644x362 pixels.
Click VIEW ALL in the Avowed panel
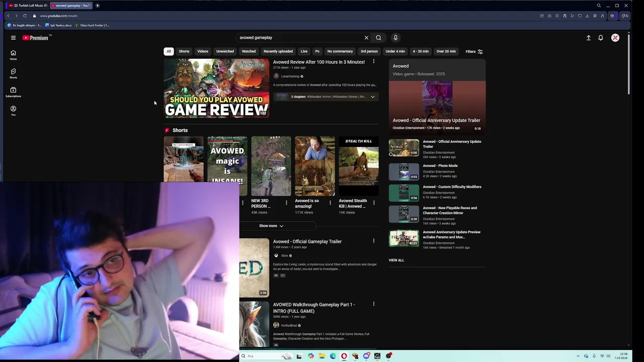(x=396, y=260)
